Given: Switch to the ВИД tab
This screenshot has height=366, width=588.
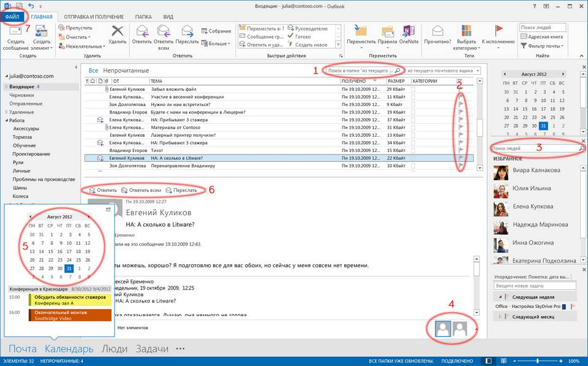Looking at the screenshot, I should point(168,17).
